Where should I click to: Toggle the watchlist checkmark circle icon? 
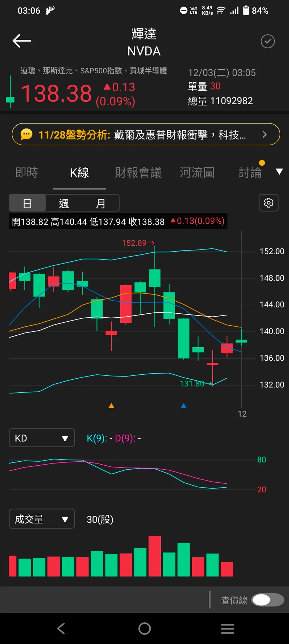(268, 42)
